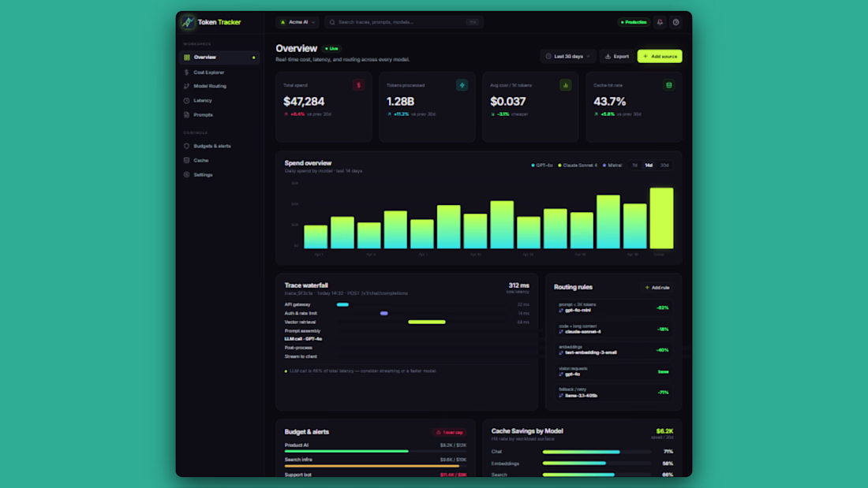This screenshot has height=488, width=868.
Task: Click the API gateway span bar
Action: [x=342, y=304]
